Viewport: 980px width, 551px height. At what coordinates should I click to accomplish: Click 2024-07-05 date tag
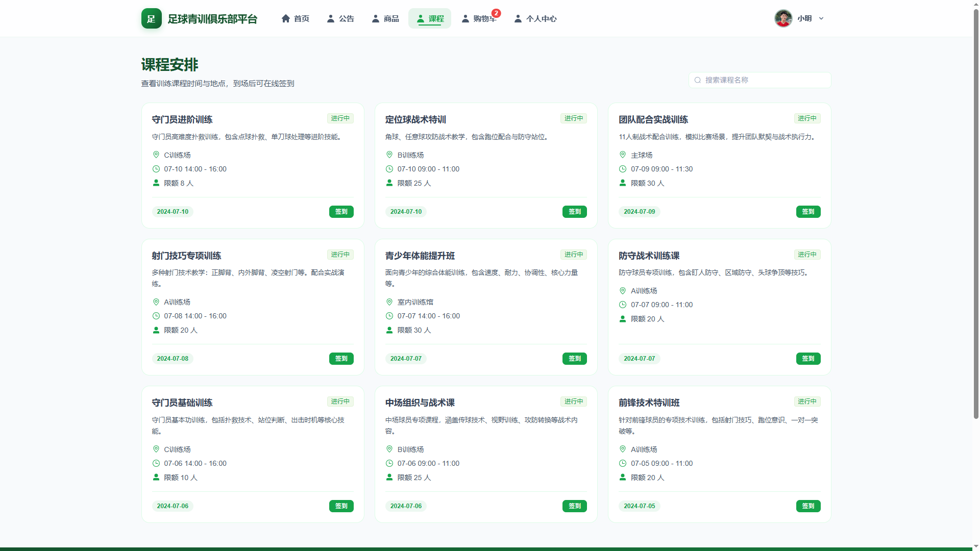coord(640,506)
